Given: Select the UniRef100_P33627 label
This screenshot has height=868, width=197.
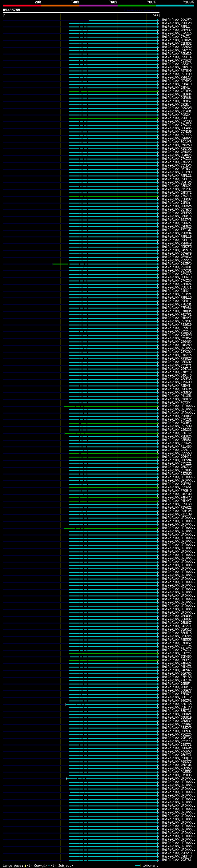Looking at the screenshot, I should [x=177, y=60].
